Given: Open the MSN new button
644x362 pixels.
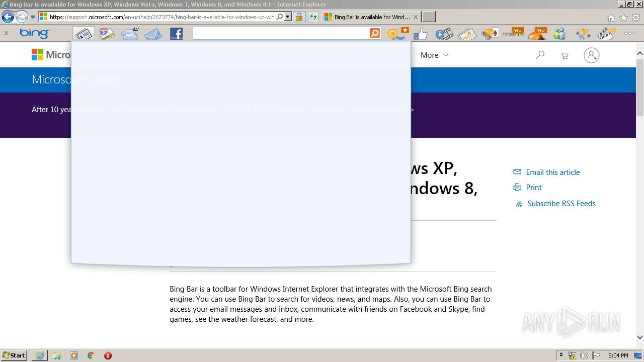Looking at the screenshot, I should click(x=513, y=34).
